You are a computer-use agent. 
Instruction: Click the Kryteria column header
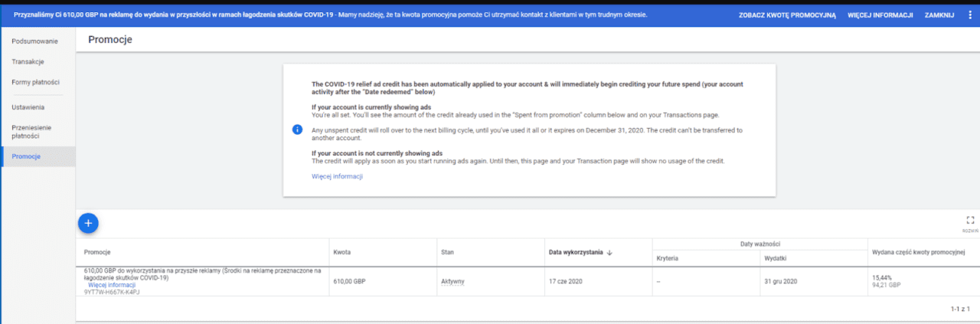pyautogui.click(x=668, y=258)
